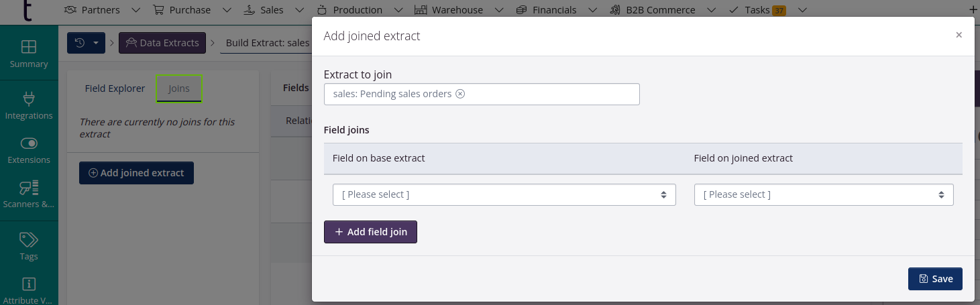This screenshot has width=980, height=305.
Task: Open Tags icon in sidebar
Action: (29, 240)
